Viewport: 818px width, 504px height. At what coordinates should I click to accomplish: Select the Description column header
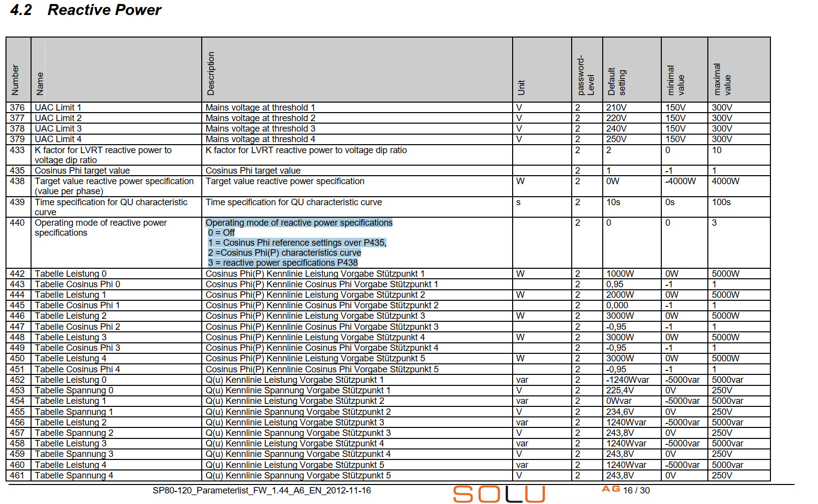(211, 74)
